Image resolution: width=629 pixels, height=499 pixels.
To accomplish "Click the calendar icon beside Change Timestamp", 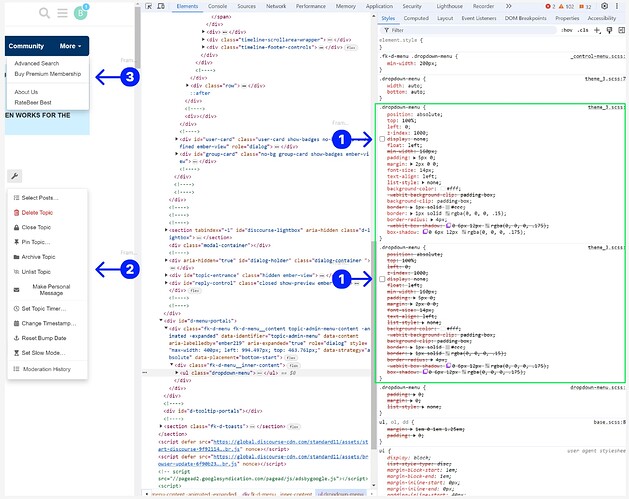I will pos(16,323).
